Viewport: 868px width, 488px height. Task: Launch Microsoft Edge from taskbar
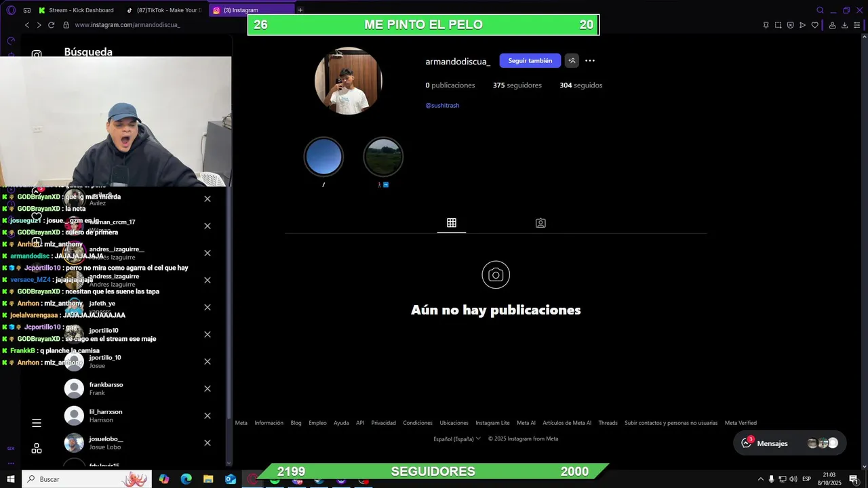point(186,479)
